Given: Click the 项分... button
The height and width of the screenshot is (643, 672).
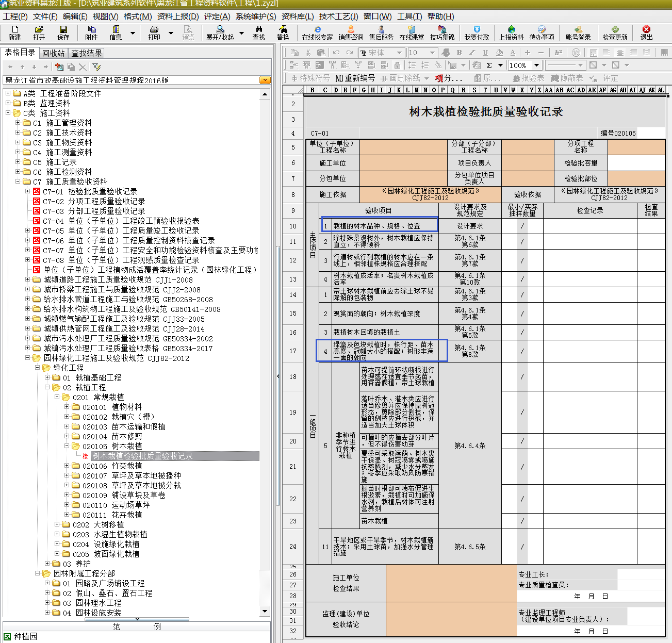Looking at the screenshot, I should pos(448,78).
